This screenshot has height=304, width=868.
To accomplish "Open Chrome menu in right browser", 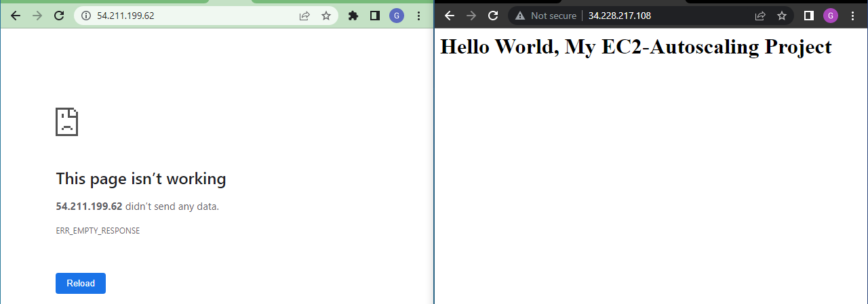I will coord(852,16).
